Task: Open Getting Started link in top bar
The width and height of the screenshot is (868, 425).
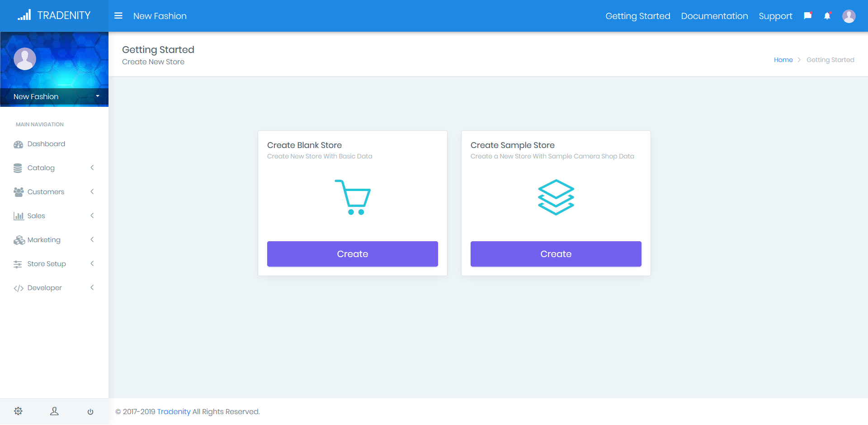Action: 638,16
